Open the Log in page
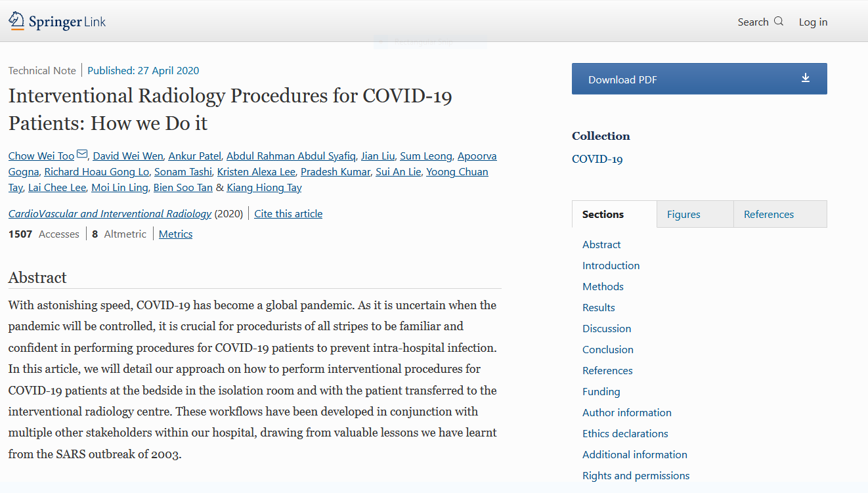Image resolution: width=868 pixels, height=493 pixels. pyautogui.click(x=813, y=22)
